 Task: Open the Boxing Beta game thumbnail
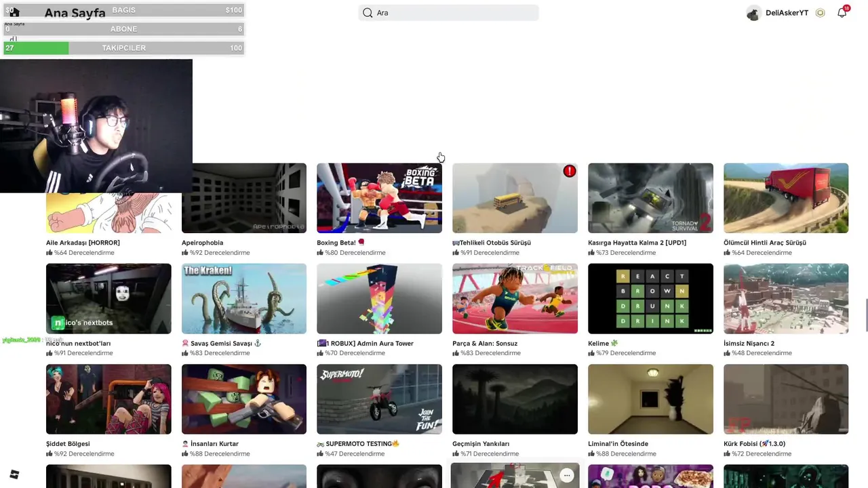(x=379, y=198)
